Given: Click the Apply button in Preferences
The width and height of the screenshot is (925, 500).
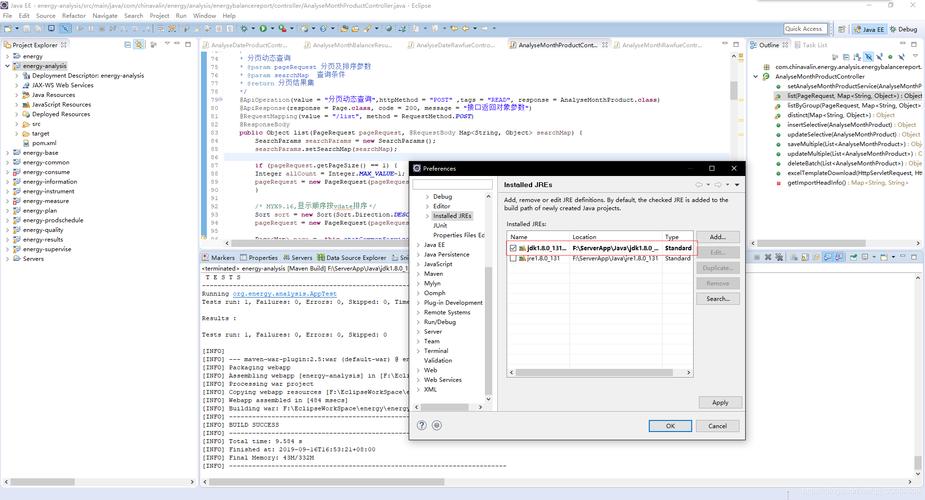Looking at the screenshot, I should coord(720,403).
